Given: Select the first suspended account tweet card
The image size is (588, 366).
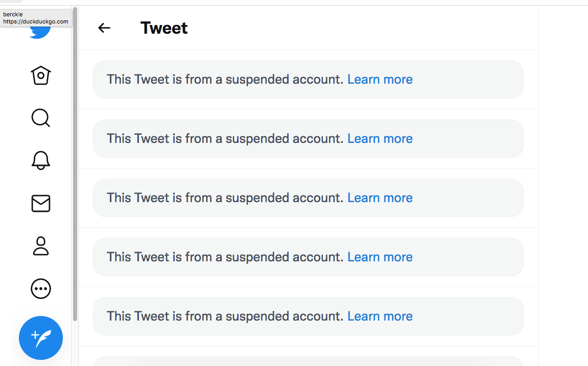Looking at the screenshot, I should click(x=308, y=80).
